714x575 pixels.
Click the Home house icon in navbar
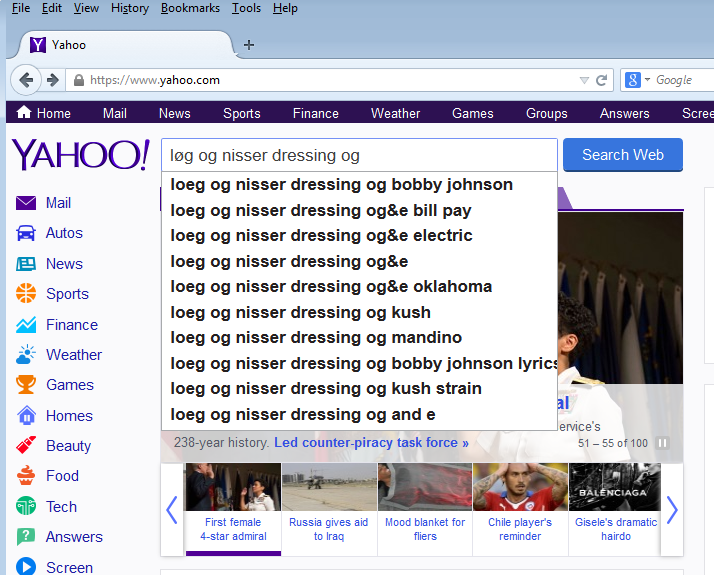24,112
